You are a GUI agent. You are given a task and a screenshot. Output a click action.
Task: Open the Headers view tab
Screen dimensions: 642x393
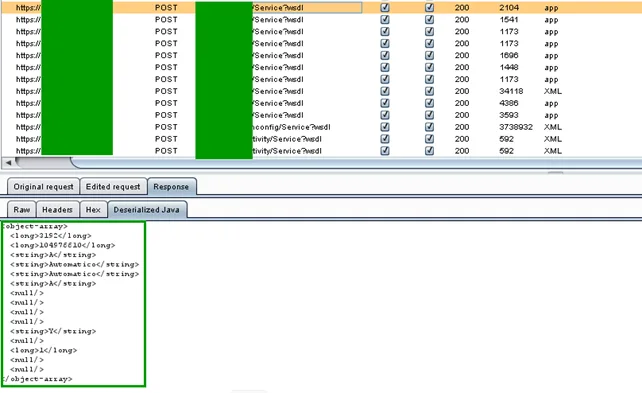coord(57,210)
